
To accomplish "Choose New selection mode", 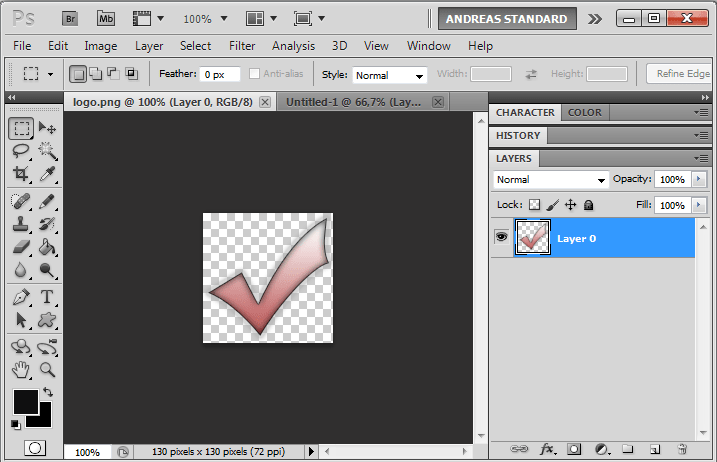I will (x=78, y=74).
